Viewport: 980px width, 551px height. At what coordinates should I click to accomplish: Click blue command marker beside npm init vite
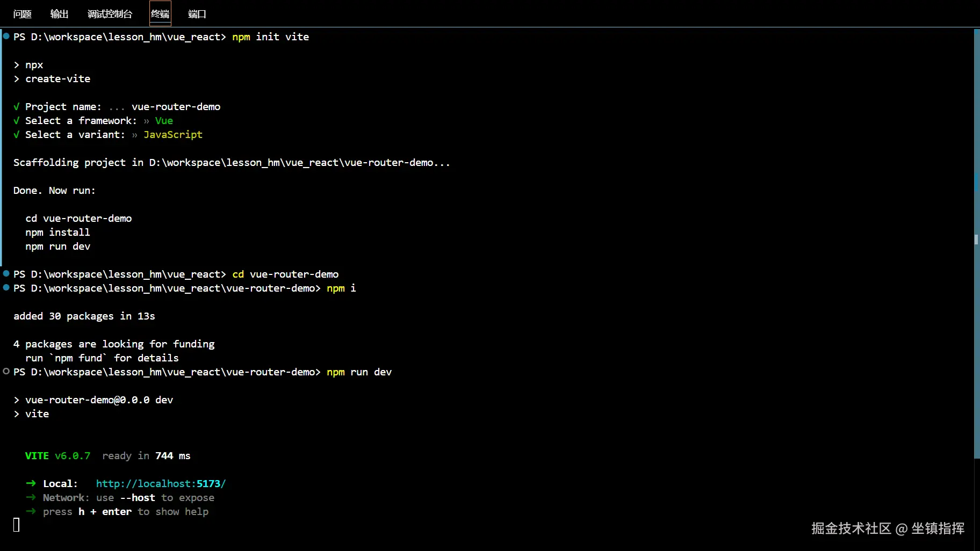(x=6, y=37)
